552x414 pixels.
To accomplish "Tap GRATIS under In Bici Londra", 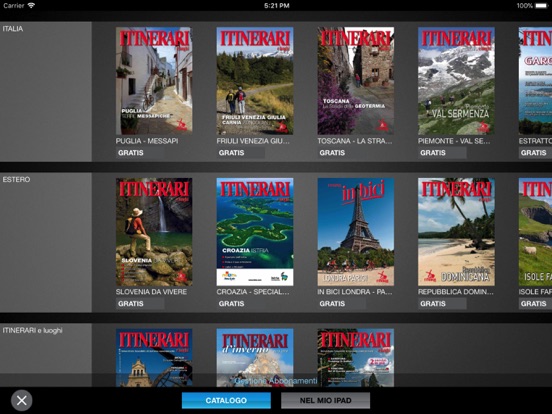I will [341, 303].
